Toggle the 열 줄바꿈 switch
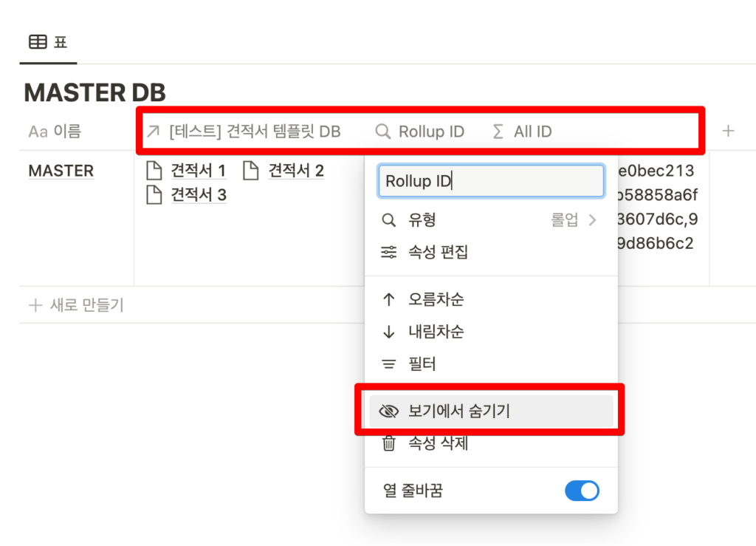The height and width of the screenshot is (546, 756). pyautogui.click(x=582, y=491)
